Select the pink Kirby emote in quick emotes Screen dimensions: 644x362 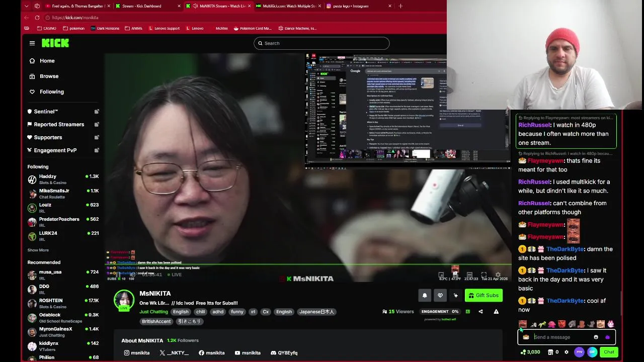click(x=552, y=324)
